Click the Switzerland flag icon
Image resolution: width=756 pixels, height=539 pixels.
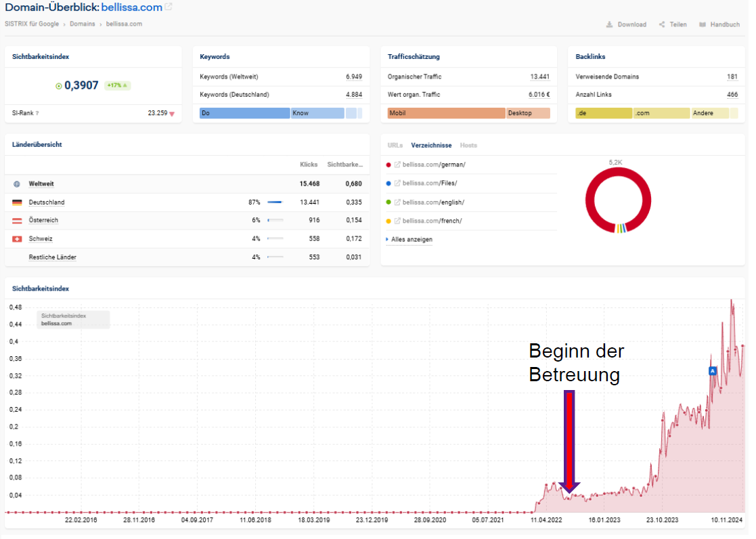coord(17,239)
